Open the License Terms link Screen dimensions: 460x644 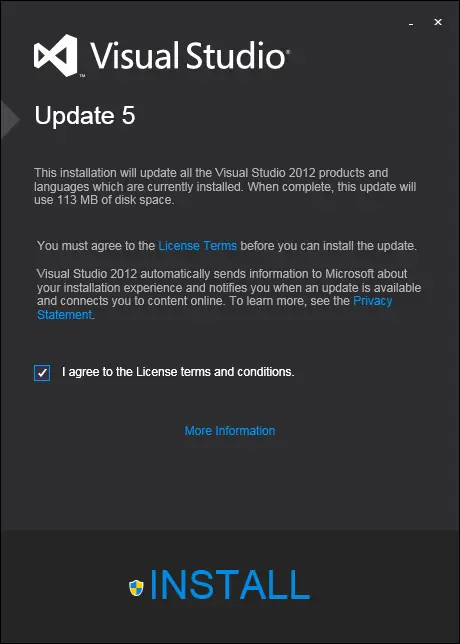(x=198, y=246)
